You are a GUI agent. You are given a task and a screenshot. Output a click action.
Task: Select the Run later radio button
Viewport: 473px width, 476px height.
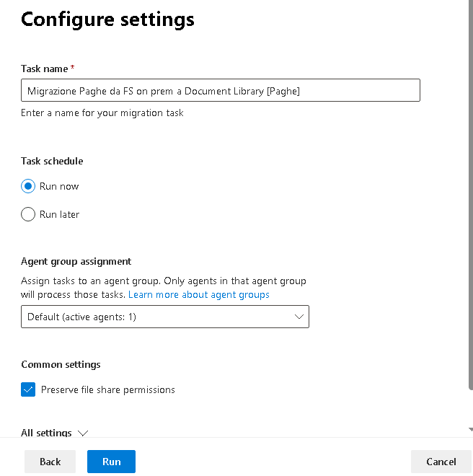tap(28, 214)
